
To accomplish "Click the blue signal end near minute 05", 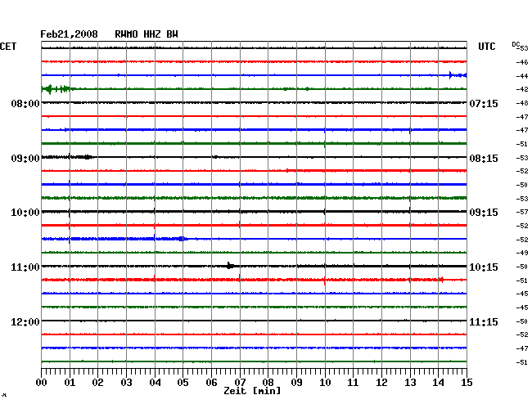I will [x=183, y=239].
